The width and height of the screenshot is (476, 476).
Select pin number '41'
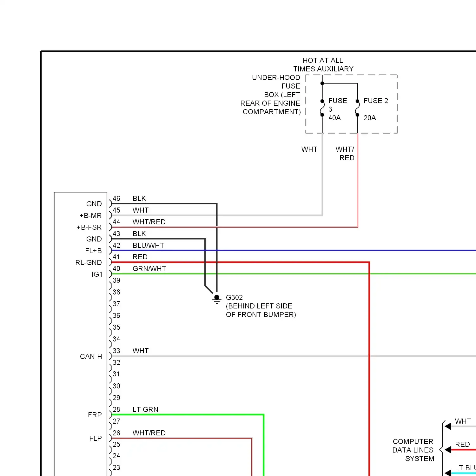[x=116, y=257]
